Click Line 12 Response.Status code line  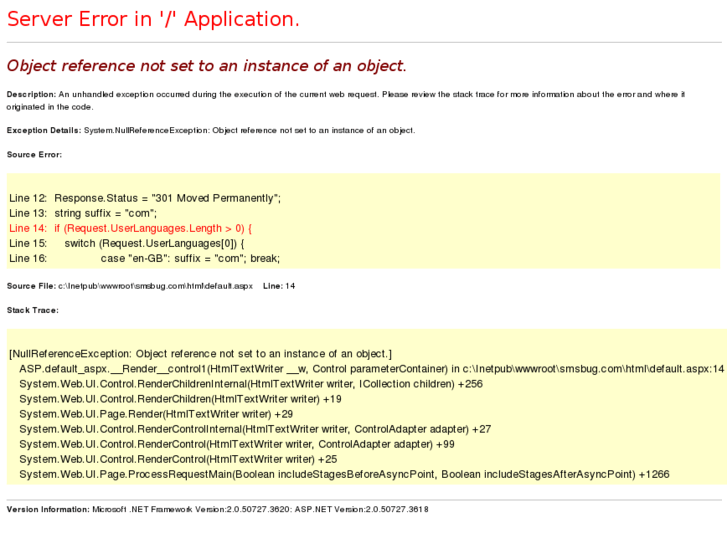145,198
